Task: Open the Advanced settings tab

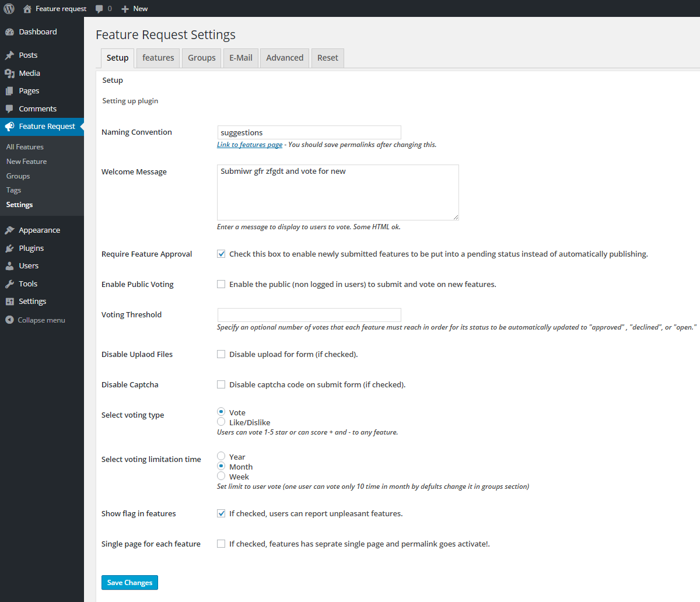Action: (285, 58)
